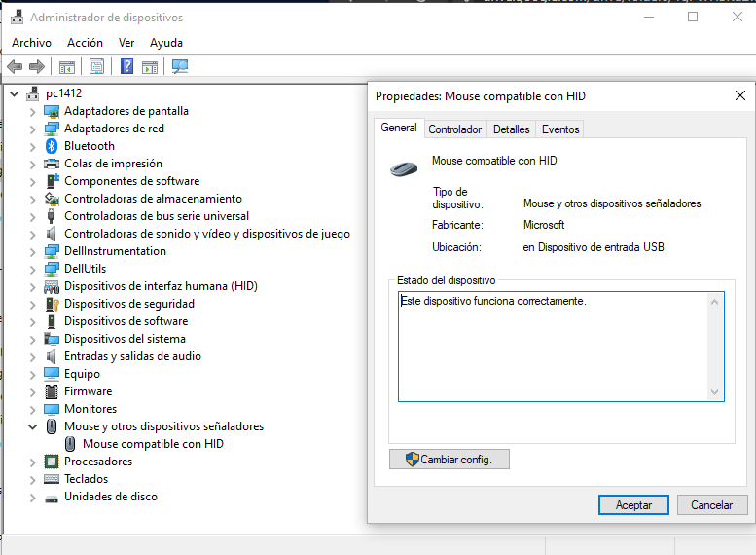Expand Dispositivos del sistema

(32, 340)
